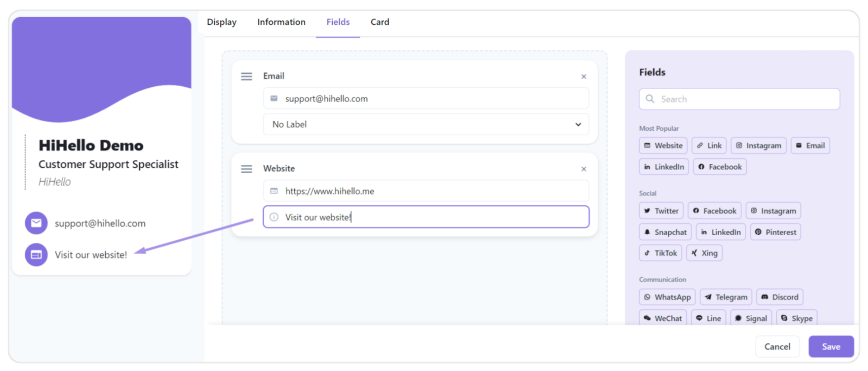Add the TikTok field

coord(660,253)
